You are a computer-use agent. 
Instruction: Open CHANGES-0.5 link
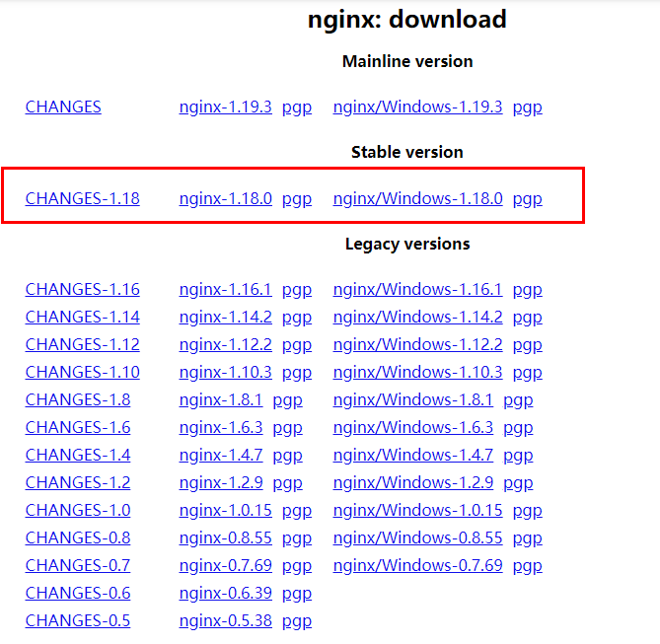pyautogui.click(x=78, y=621)
